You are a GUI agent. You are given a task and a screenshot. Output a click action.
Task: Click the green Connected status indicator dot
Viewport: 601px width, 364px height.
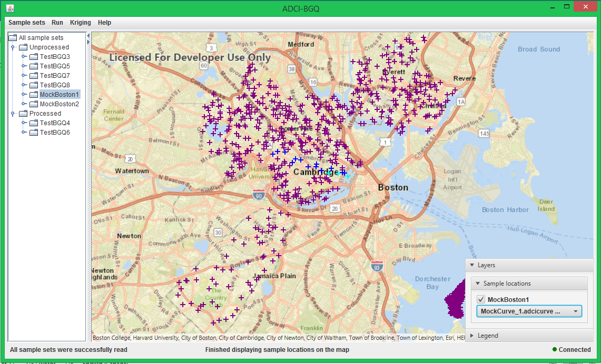[554, 349]
